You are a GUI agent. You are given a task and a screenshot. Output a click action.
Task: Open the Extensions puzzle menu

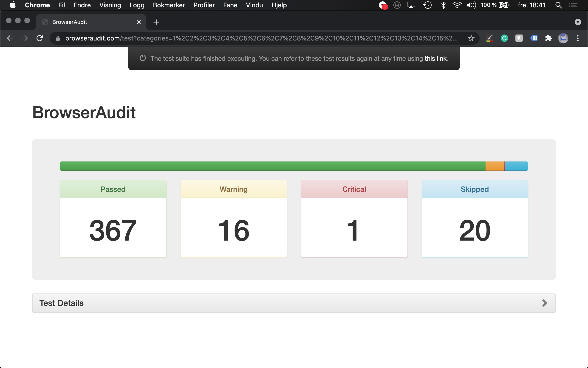[x=548, y=38]
